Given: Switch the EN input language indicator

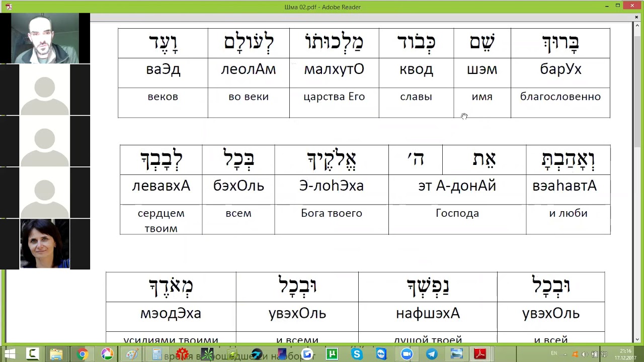Looking at the screenshot, I should [554, 353].
